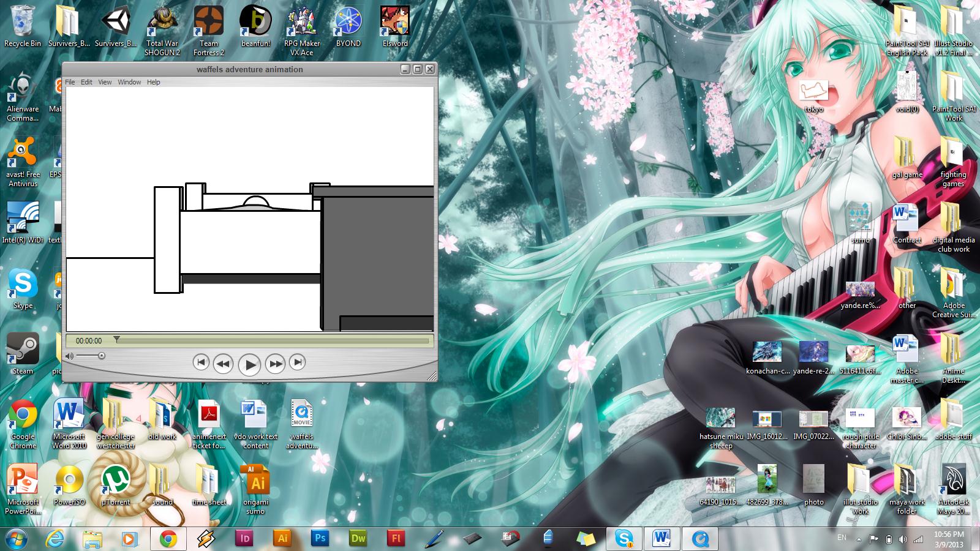Open the Windows Start menu

pyautogui.click(x=17, y=539)
